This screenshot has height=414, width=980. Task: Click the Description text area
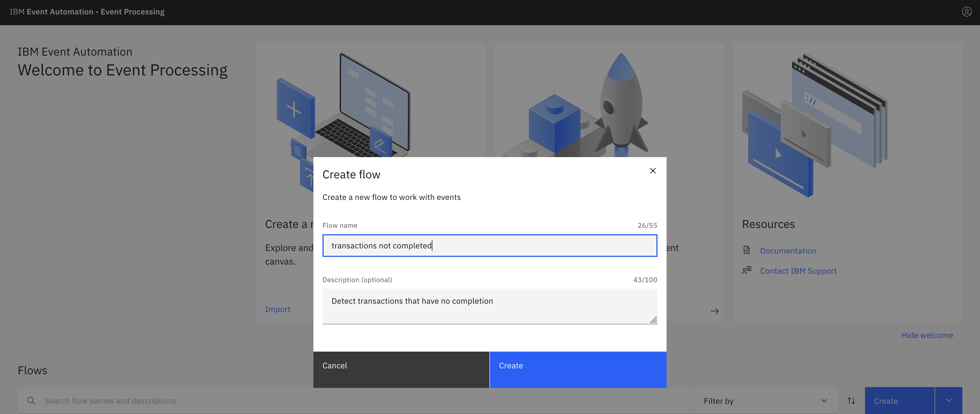[490, 306]
